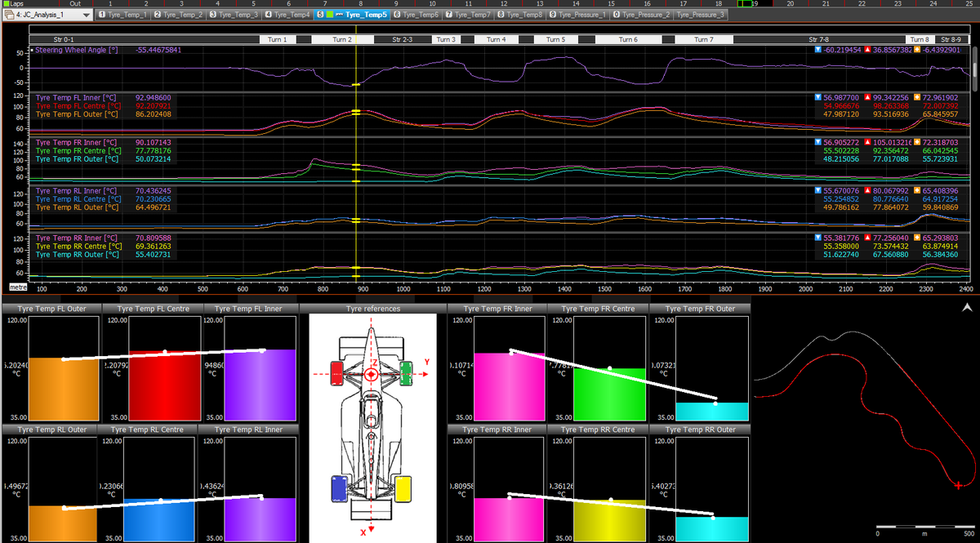The image size is (980, 543).
Task: Switch to the Tyre_Temp_1 tab
Action: coord(123,15)
